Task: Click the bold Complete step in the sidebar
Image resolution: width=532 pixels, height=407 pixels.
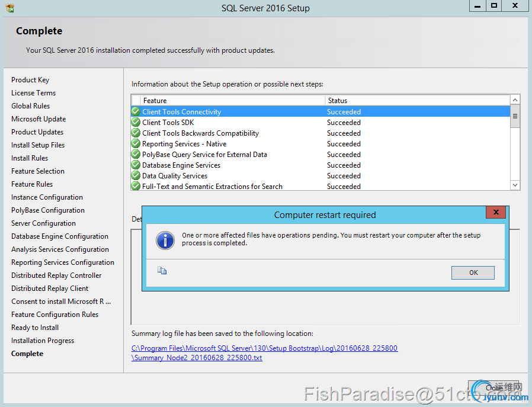Action: (x=27, y=354)
